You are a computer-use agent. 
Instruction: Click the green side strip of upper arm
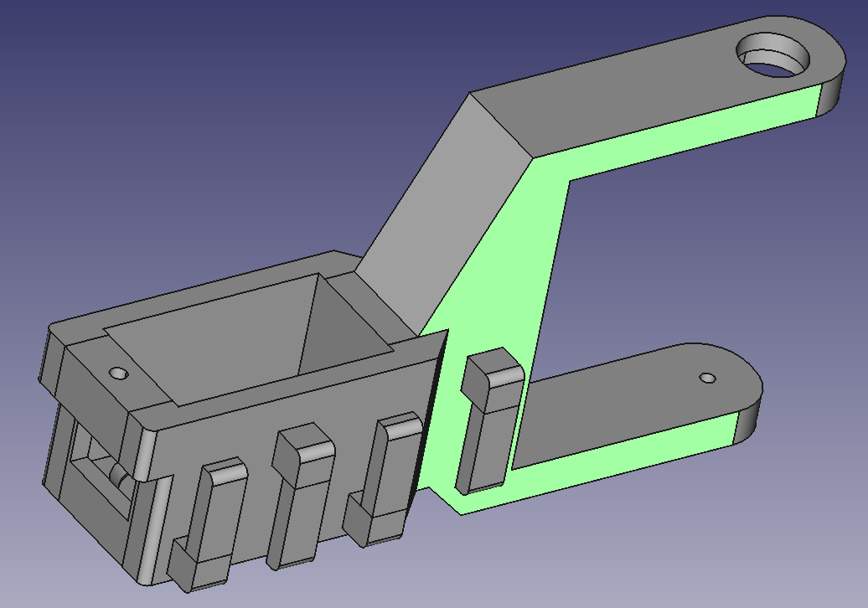point(687,134)
